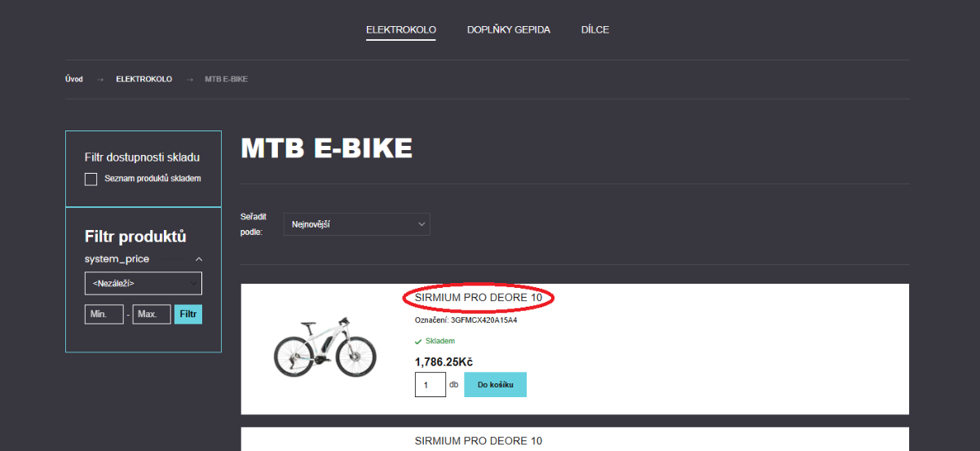Go to the DÍLCE menu section
The image size is (980, 451).
[594, 30]
